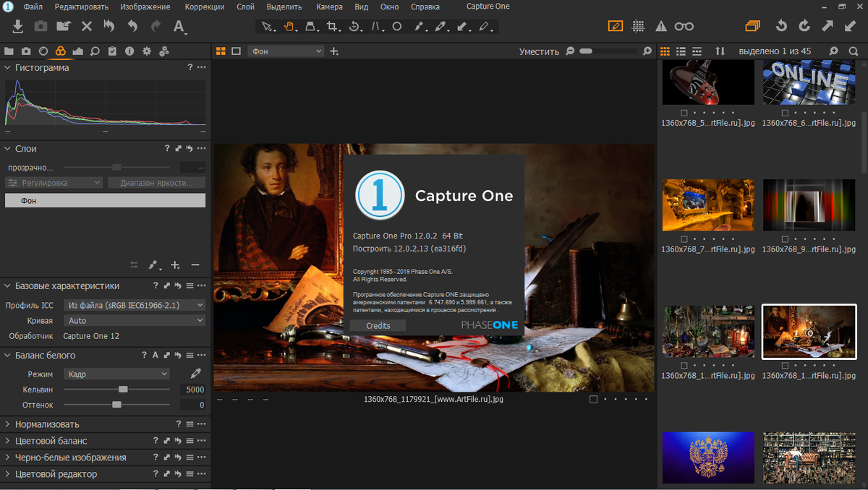868x490 pixels.
Task: Switch browser to filmstrip details view
Action: click(697, 51)
